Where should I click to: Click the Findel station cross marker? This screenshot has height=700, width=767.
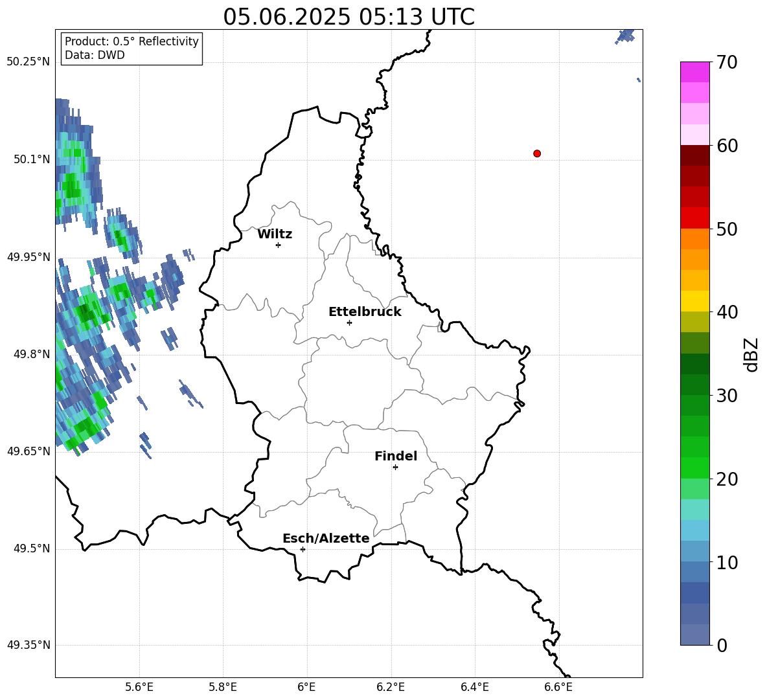pos(395,468)
